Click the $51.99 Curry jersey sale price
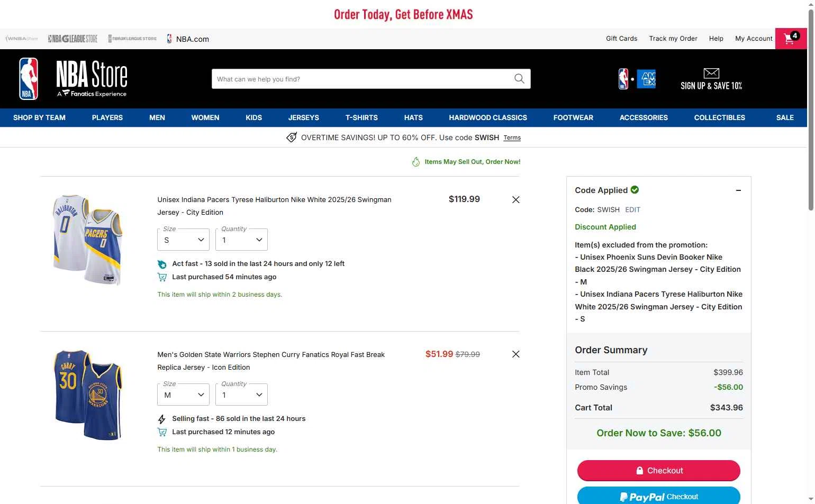This screenshot has height=504, width=815. click(x=439, y=354)
